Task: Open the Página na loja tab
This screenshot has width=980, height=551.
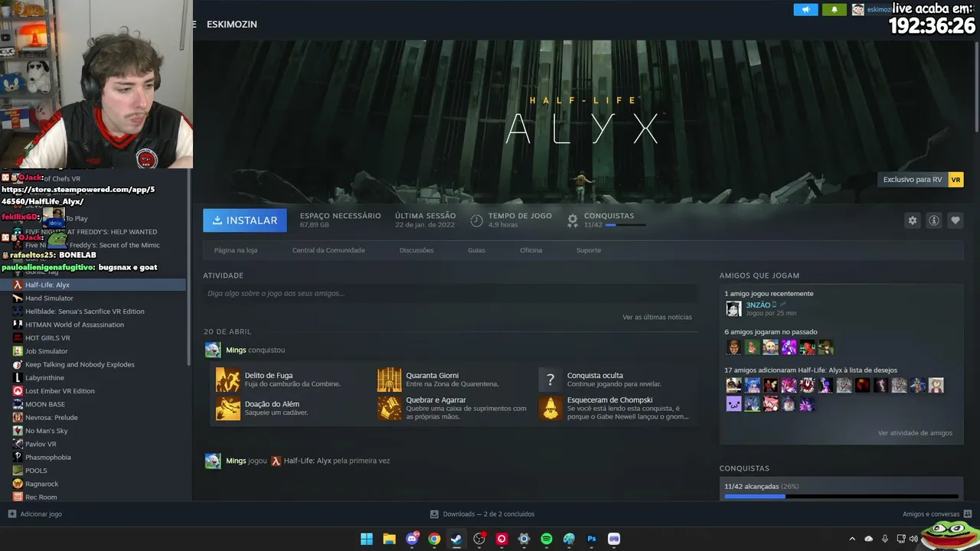Action: (x=236, y=250)
